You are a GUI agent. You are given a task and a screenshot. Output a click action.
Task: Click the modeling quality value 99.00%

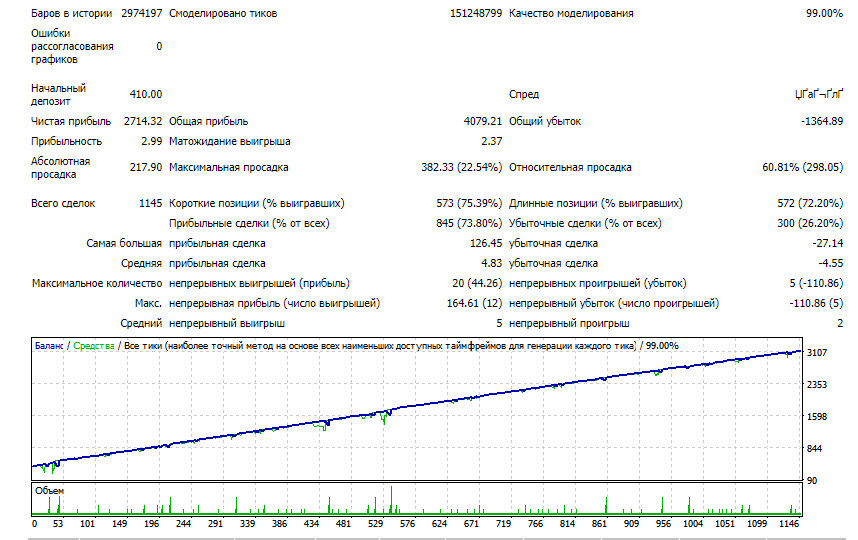click(x=824, y=13)
